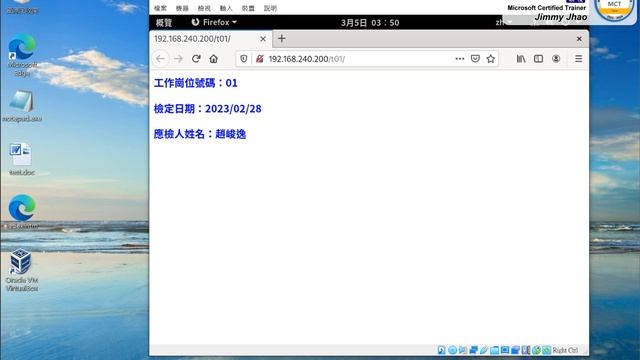Select test.doc desktop file

pyautogui.click(x=22, y=159)
